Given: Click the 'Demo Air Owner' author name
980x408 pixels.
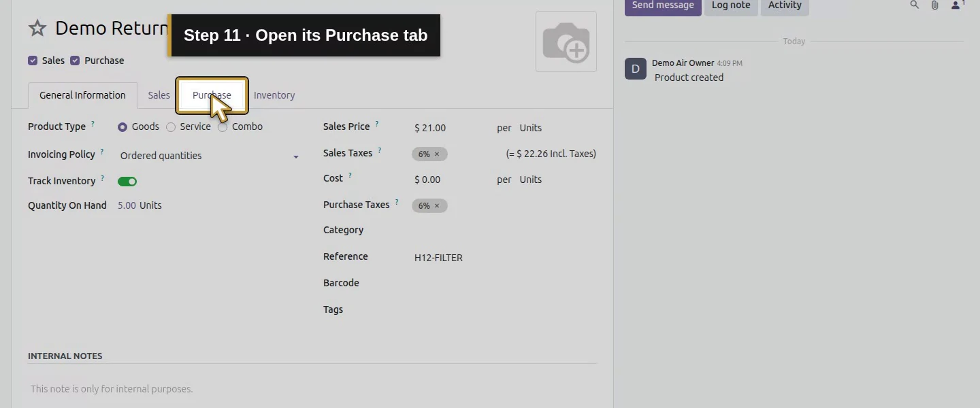Looking at the screenshot, I should [683, 63].
